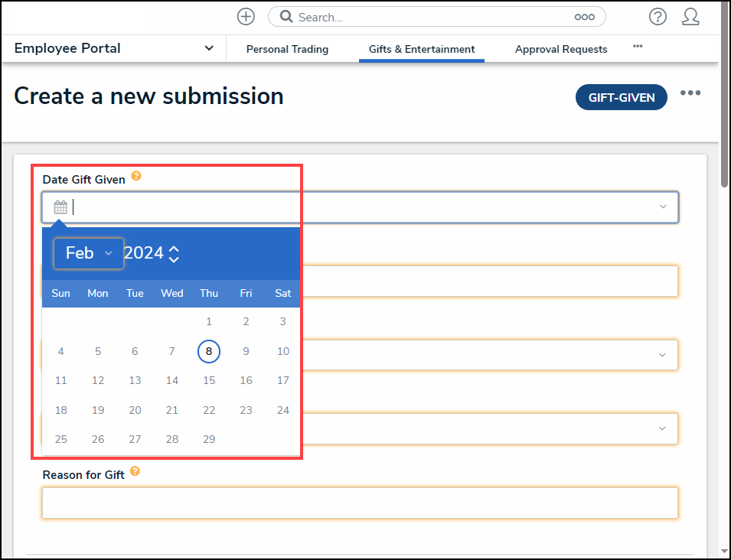Open the Feb month dropdown
Screen dimensions: 731x560
click(x=89, y=253)
